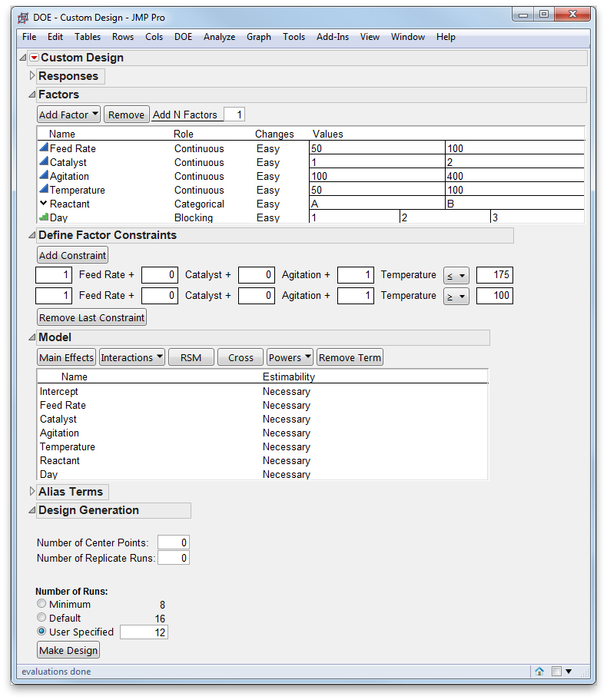The width and height of the screenshot is (607, 700).
Task: Click the Blocking role of Day factor
Action: tap(194, 217)
